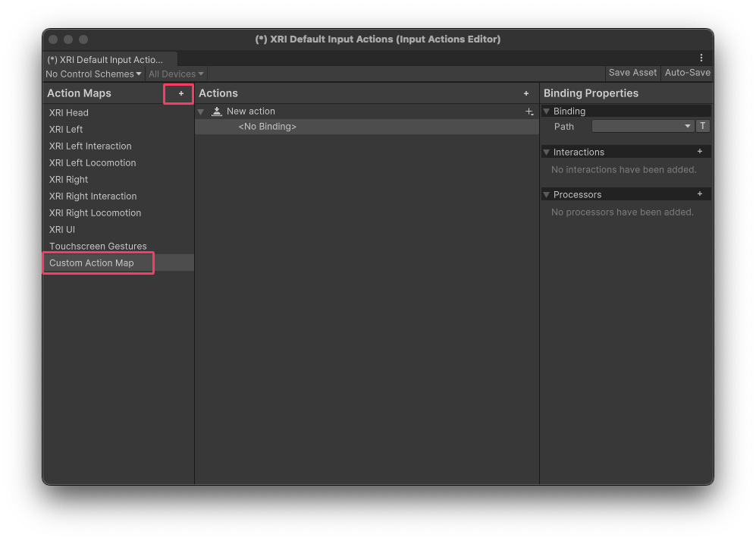The height and width of the screenshot is (541, 756).
Task: Zoom the window with green button
Action: tap(83, 39)
